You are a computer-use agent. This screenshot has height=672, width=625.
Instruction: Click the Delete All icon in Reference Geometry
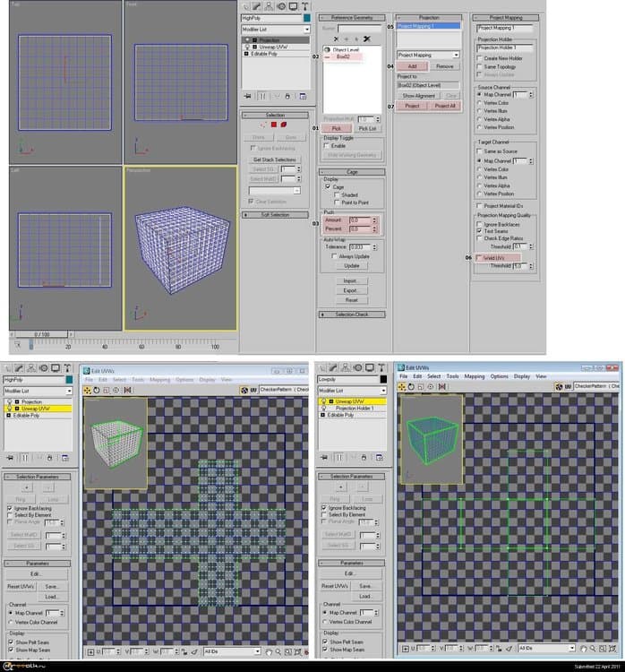[367, 39]
